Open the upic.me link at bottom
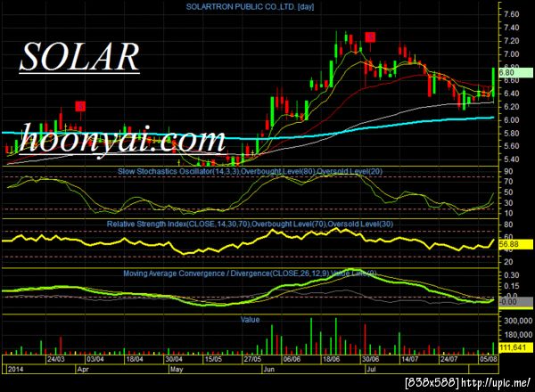 coord(496,382)
